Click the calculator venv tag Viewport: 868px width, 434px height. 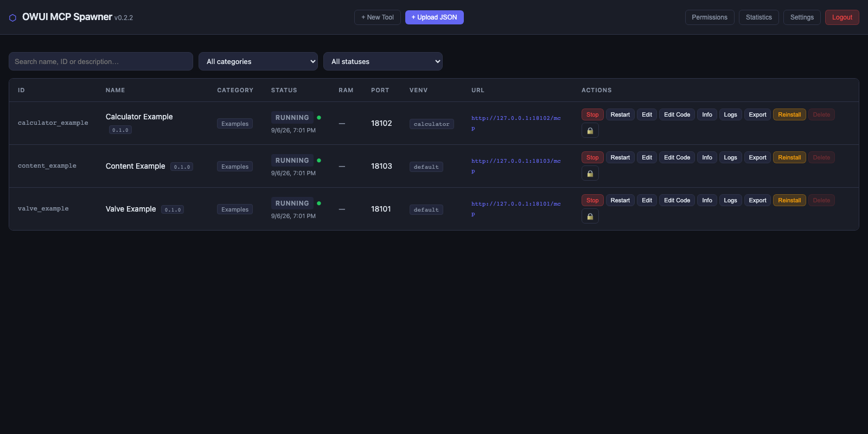pos(431,124)
